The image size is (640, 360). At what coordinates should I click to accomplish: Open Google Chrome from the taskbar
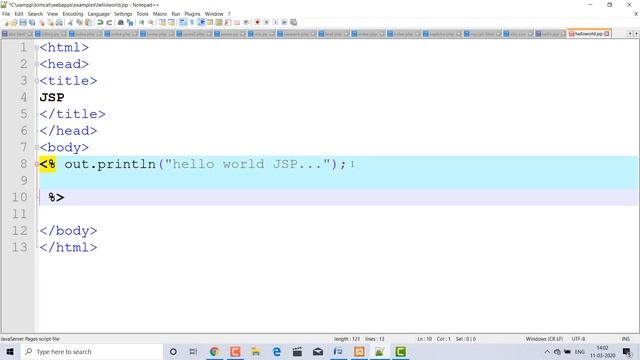tap(214, 351)
